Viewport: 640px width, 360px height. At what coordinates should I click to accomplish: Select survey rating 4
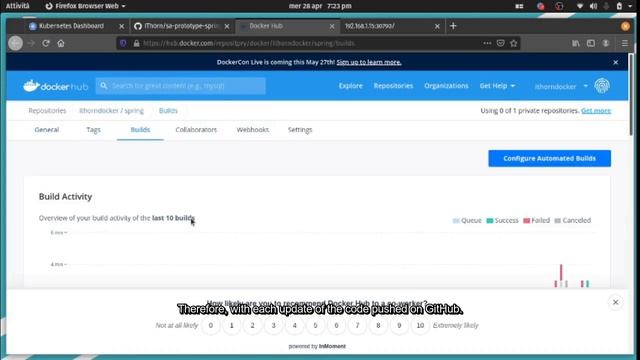[294, 325]
